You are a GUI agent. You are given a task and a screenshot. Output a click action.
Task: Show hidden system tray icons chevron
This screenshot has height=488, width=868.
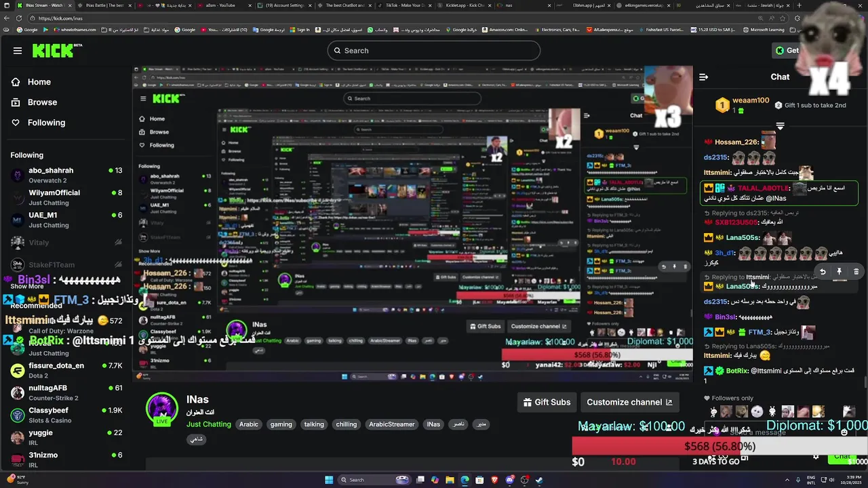pos(788,480)
